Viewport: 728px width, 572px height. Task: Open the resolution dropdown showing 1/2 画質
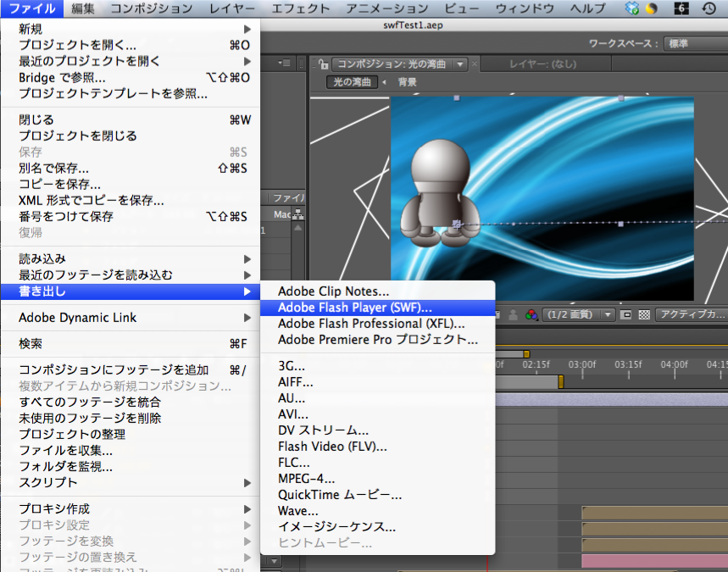click(x=579, y=314)
